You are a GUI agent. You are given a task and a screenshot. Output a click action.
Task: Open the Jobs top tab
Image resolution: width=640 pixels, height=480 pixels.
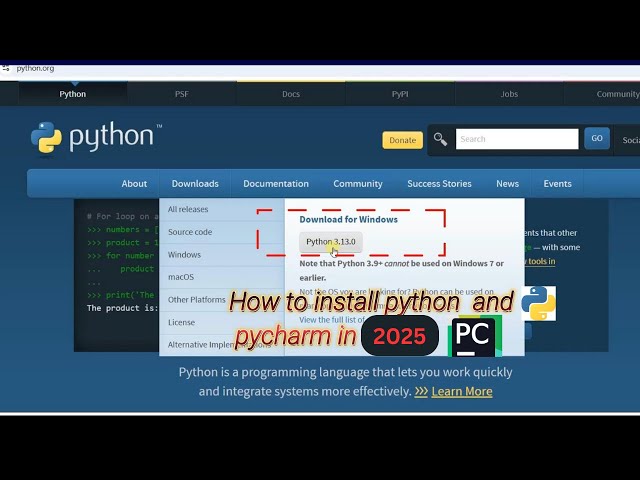pos(509,94)
